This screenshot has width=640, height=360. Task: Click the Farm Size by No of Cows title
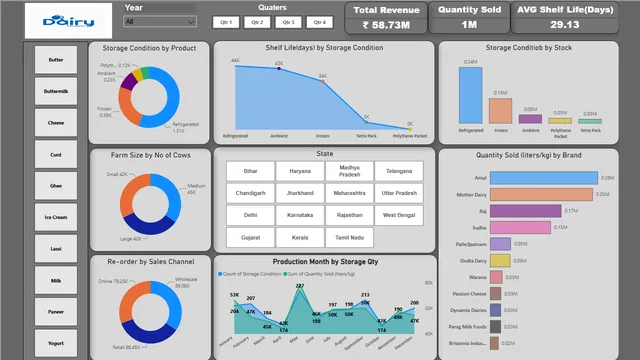[151, 155]
